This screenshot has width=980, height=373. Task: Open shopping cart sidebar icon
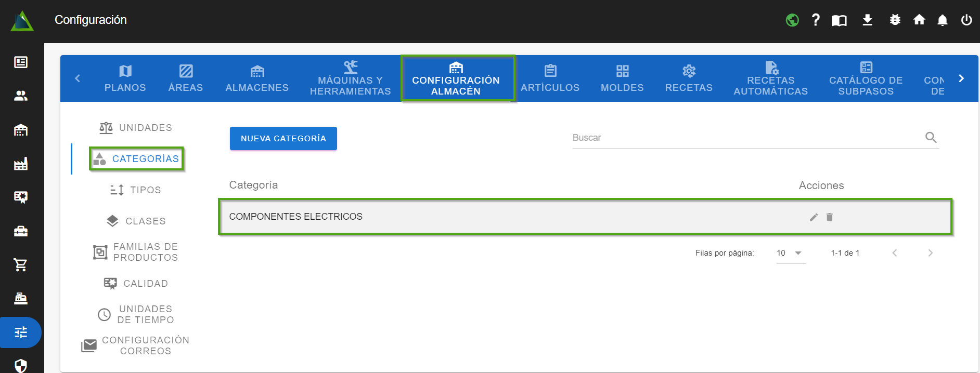pos(21,265)
